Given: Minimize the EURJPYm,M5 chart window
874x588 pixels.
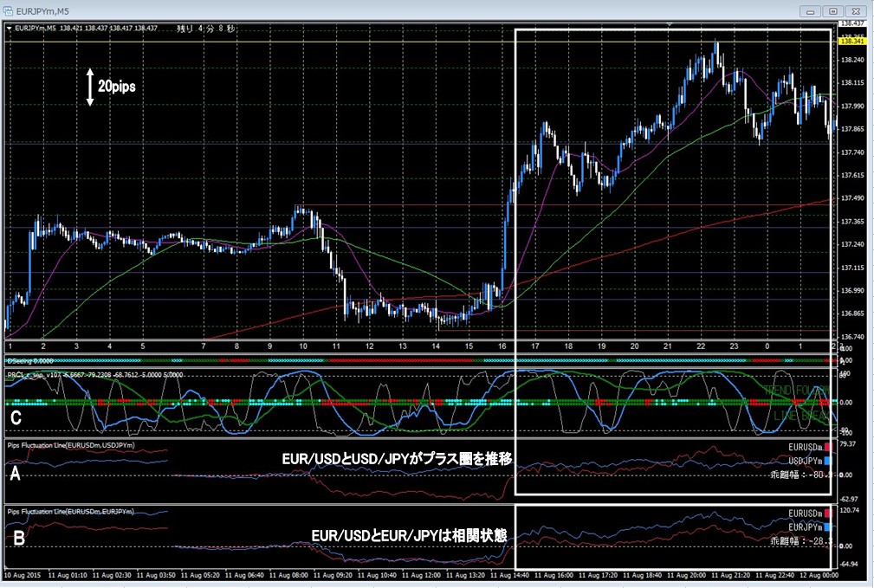Looking at the screenshot, I should [810, 11].
